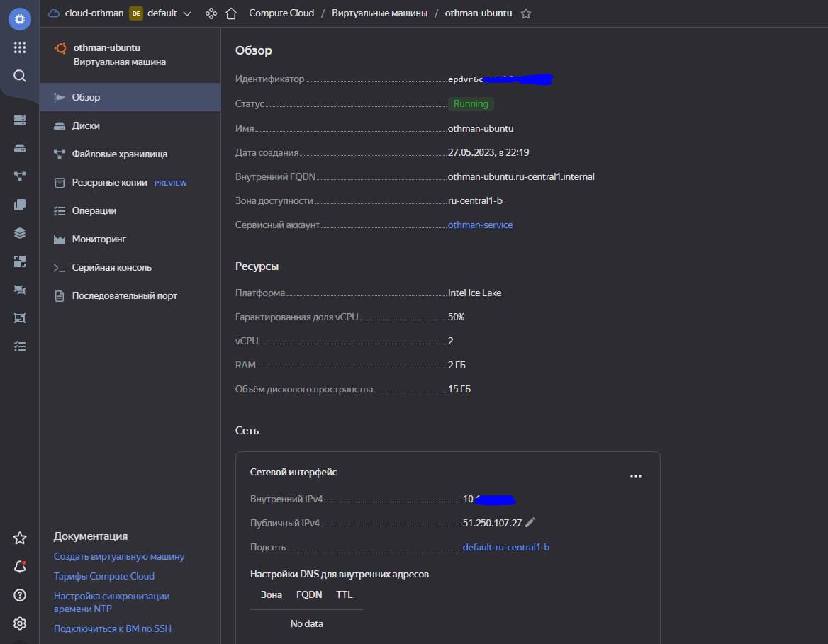
Task: Click the 15 ГБ disk space value
Action: [x=459, y=389]
